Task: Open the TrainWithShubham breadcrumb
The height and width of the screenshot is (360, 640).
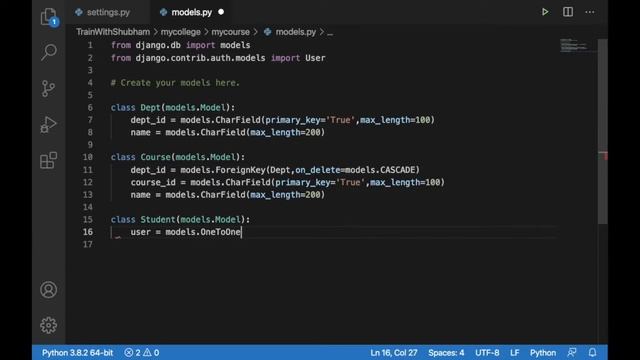Action: 113,32
